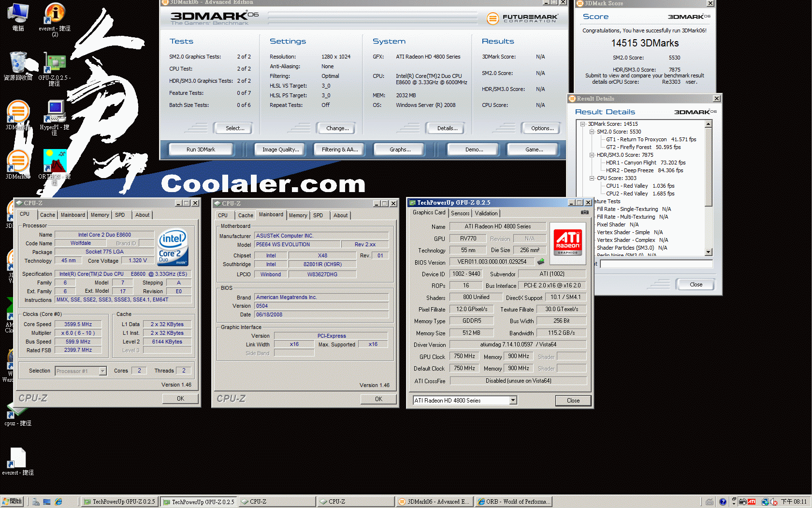The height and width of the screenshot is (508, 812).
Task: Click the Result Details scrollbar down arrow
Action: (x=709, y=252)
